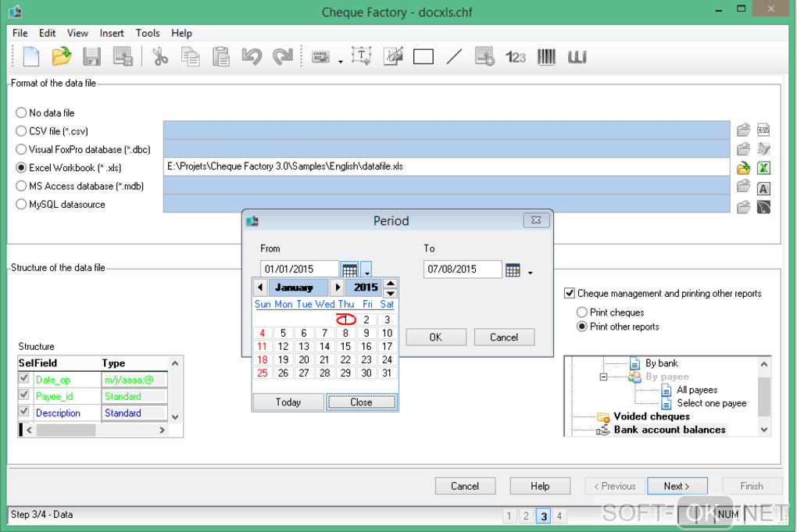This screenshot has width=797, height=532.
Task: Click the Copy toolbar icon
Action: (x=191, y=56)
